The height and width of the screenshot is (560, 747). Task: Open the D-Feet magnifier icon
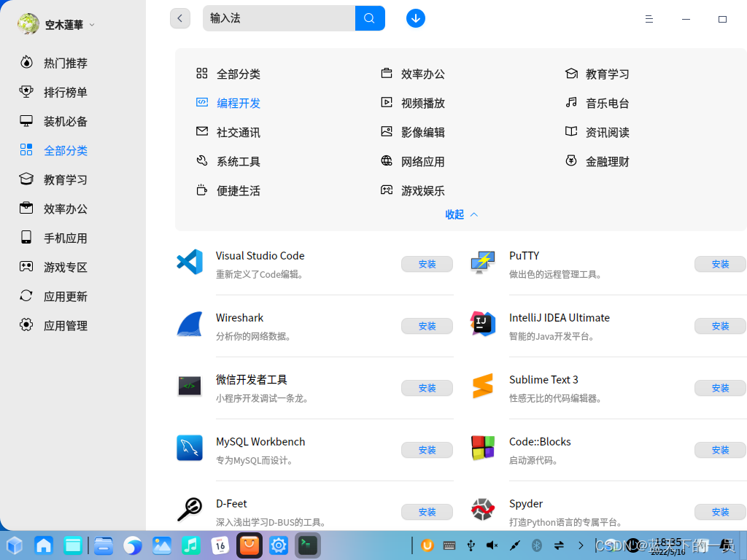(190, 510)
